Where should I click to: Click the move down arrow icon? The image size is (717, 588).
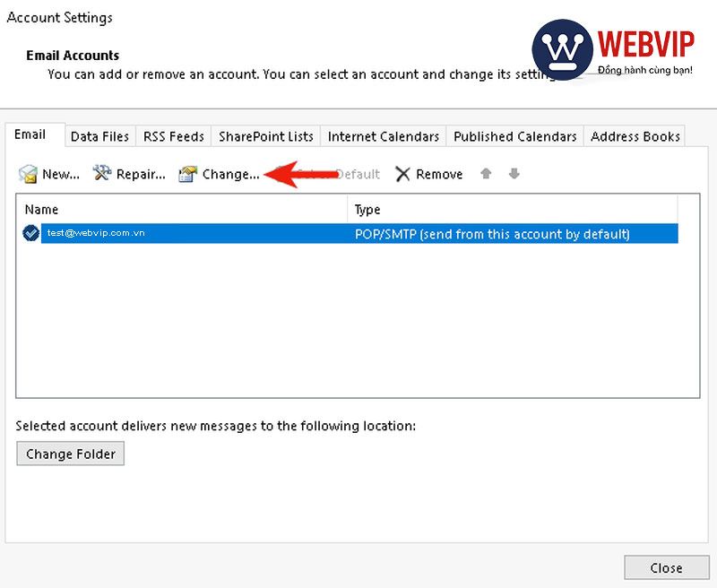click(513, 174)
